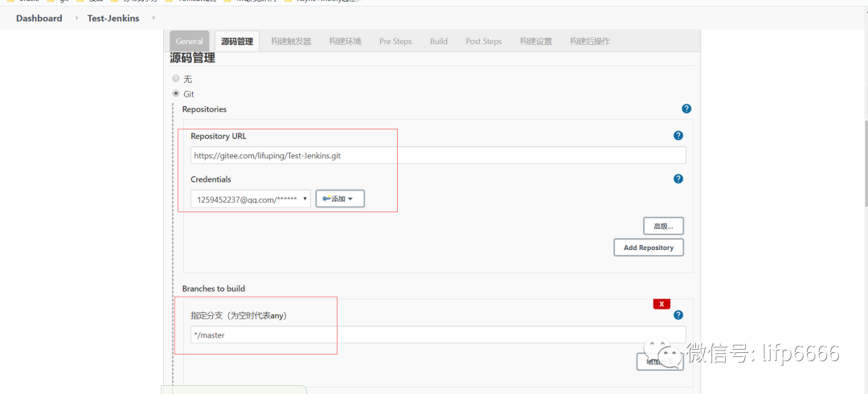The height and width of the screenshot is (394, 868).
Task: Click the 高级... button
Action: tap(663, 226)
